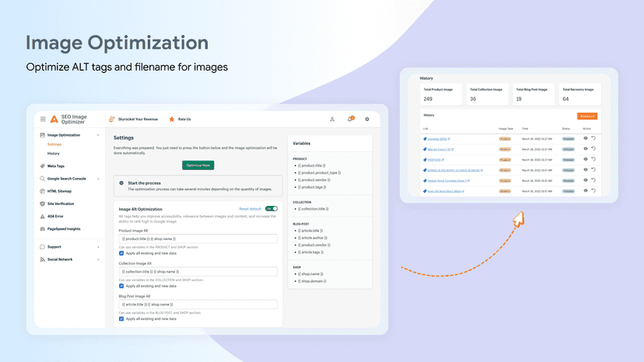Click the Rate Us star icon
644x362 pixels.
(172, 119)
